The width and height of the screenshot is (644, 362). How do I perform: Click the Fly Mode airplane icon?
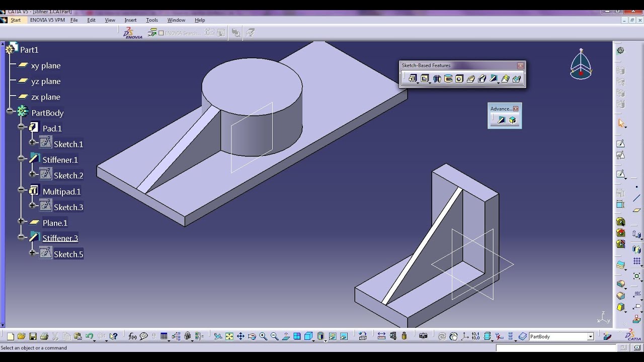click(218, 336)
